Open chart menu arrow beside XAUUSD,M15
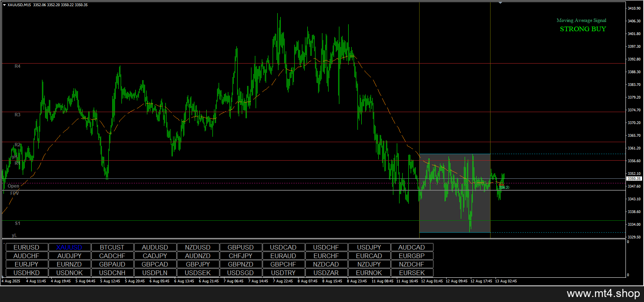Viewport: 644px width, 302px height. coord(4,5)
